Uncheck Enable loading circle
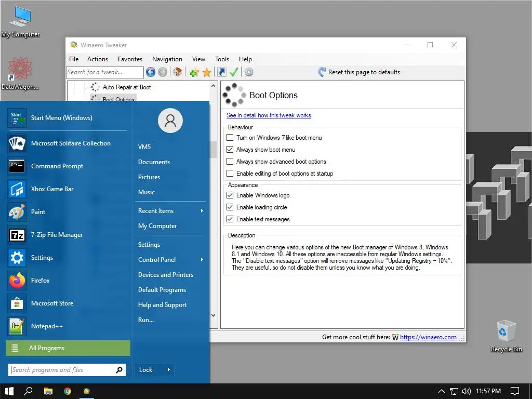This screenshot has width=532, height=399. (230, 207)
